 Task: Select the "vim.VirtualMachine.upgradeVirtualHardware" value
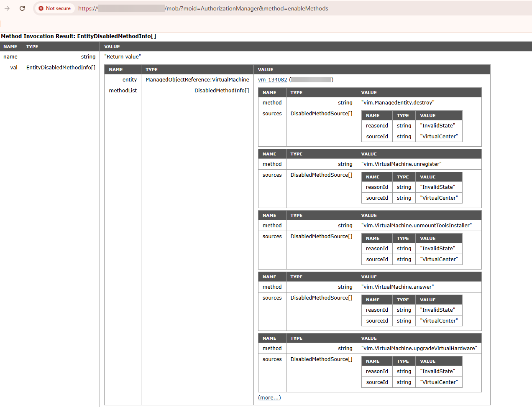click(419, 348)
